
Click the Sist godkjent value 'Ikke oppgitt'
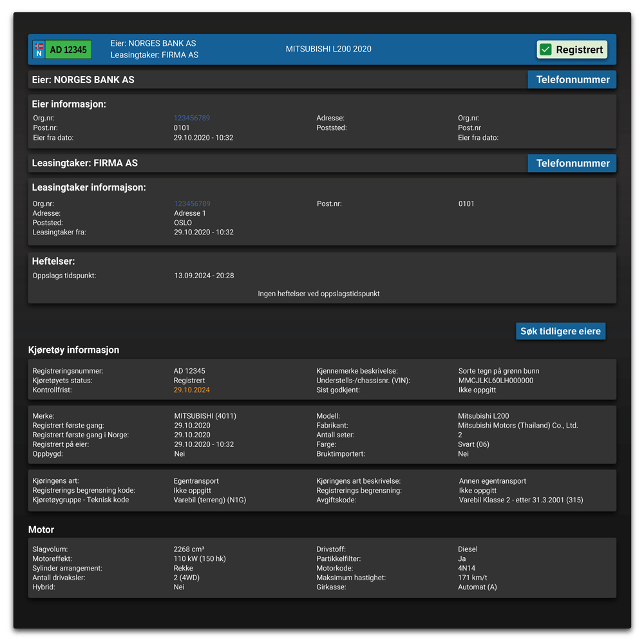pyautogui.click(x=477, y=390)
